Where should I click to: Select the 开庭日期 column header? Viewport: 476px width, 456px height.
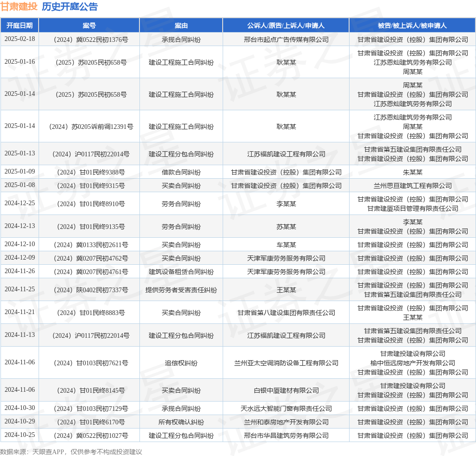pyautogui.click(x=20, y=26)
